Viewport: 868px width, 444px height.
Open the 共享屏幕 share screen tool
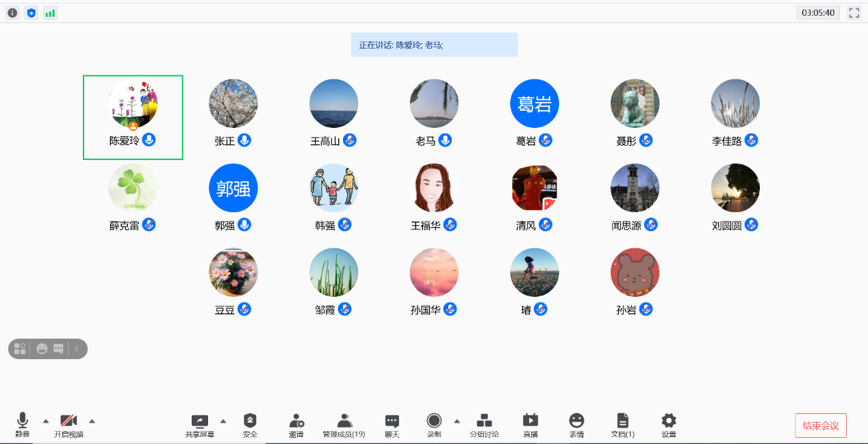(x=199, y=425)
